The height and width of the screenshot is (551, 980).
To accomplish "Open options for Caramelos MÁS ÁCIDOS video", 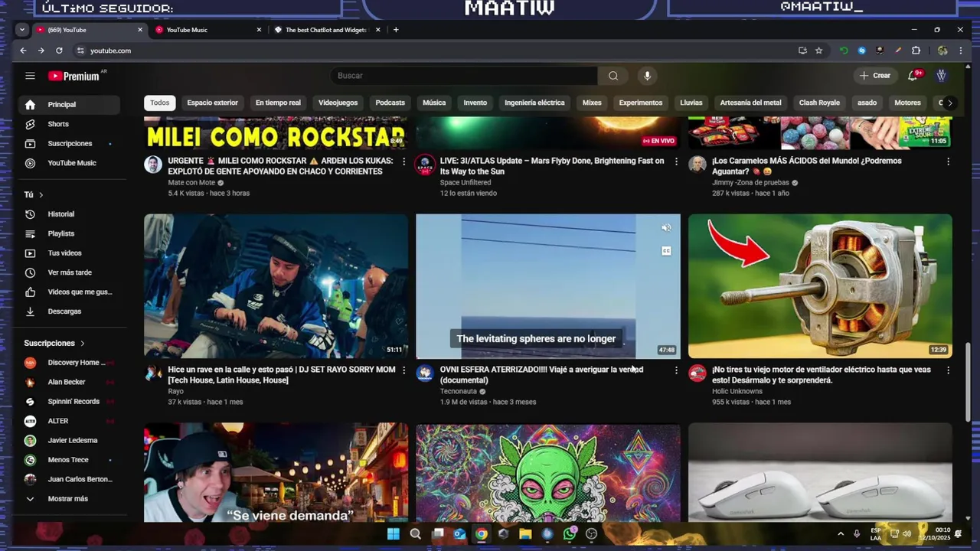I will 948,161.
